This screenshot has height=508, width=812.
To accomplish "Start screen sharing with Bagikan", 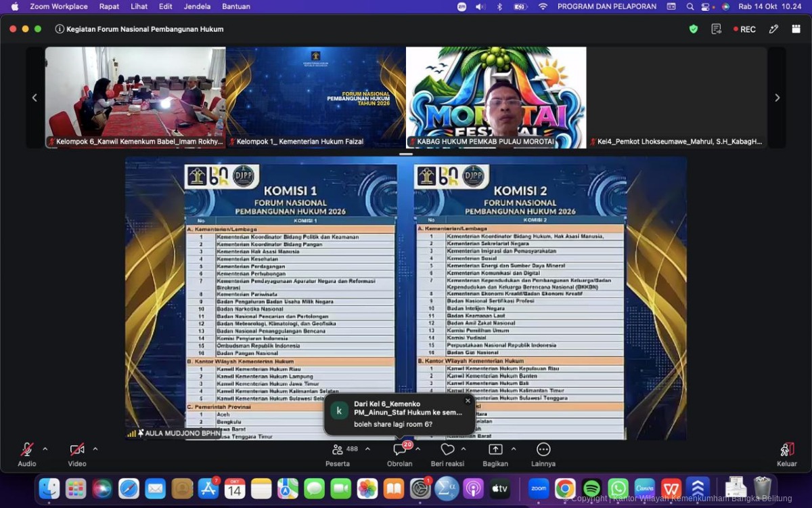I will tap(495, 454).
